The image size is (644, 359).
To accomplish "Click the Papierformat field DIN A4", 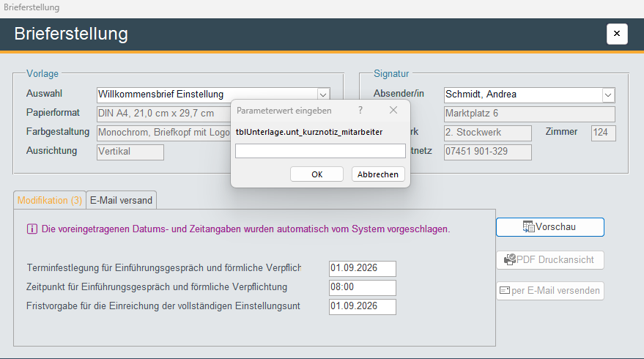I will point(164,114).
